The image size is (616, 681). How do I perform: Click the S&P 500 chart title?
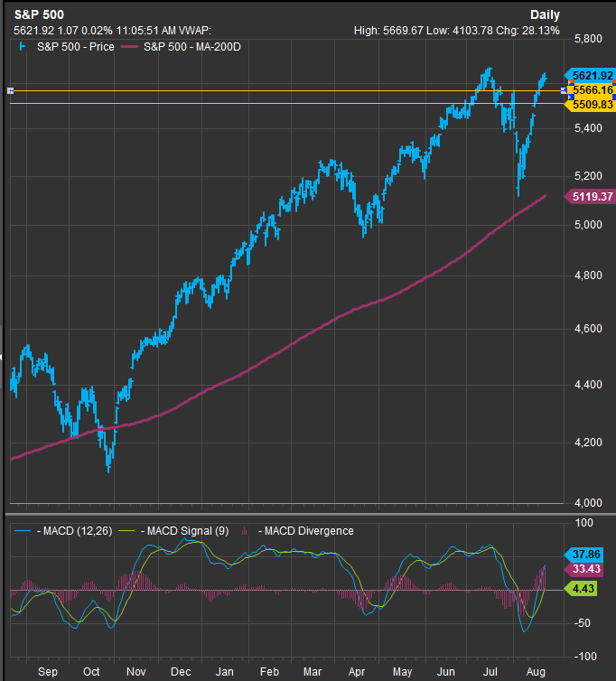(x=39, y=14)
